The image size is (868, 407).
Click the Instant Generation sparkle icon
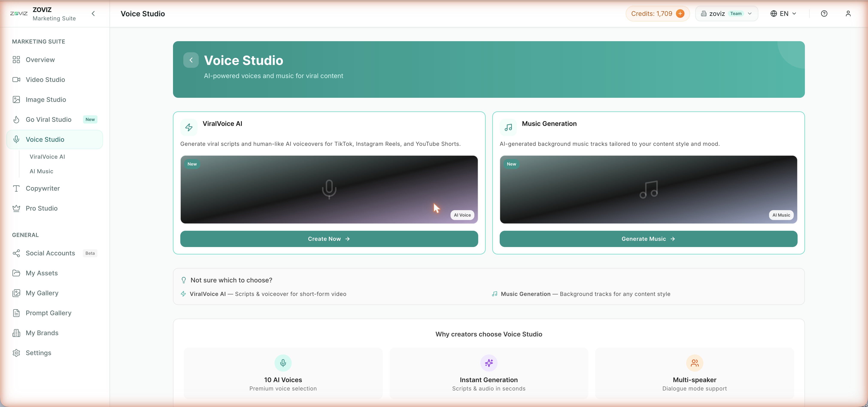(x=489, y=363)
